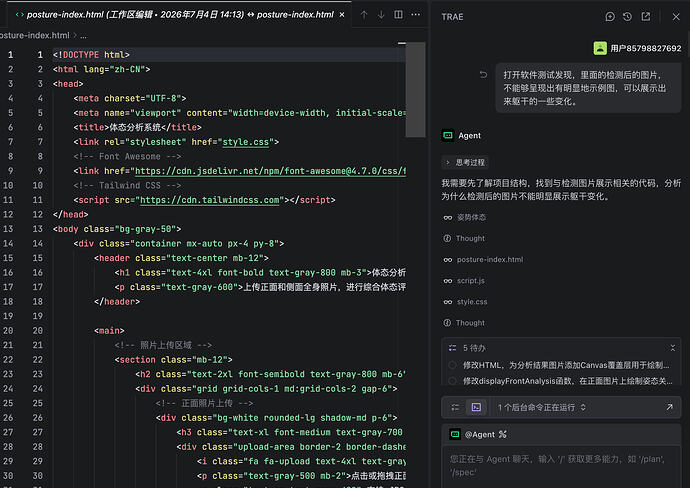Click the 照片上传区域 comment line
Screen dimensions: 690x488
click(x=163, y=345)
